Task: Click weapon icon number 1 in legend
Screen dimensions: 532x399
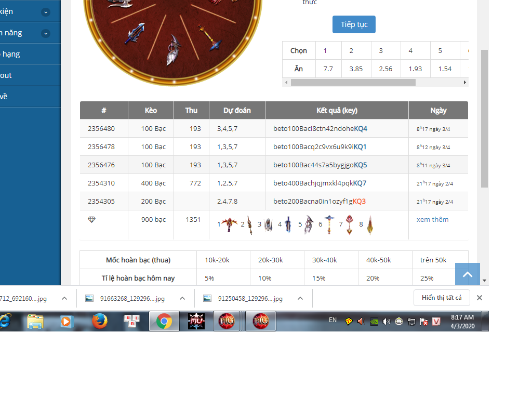Action: pyautogui.click(x=230, y=225)
